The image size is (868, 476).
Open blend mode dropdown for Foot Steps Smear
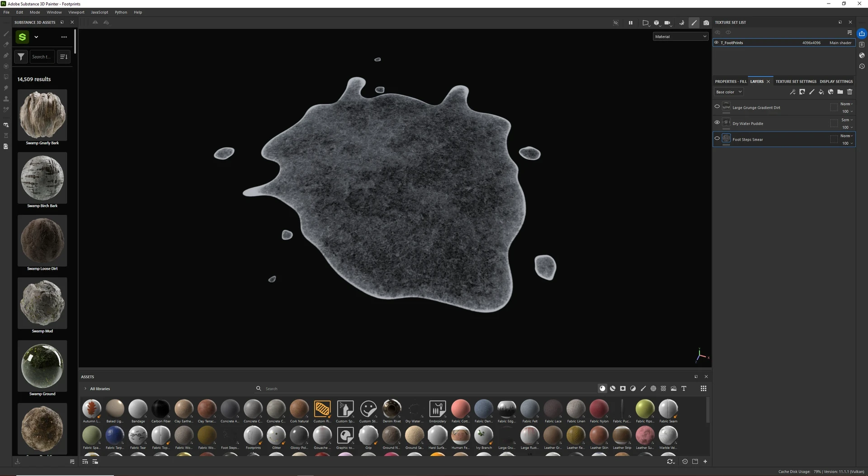click(847, 136)
